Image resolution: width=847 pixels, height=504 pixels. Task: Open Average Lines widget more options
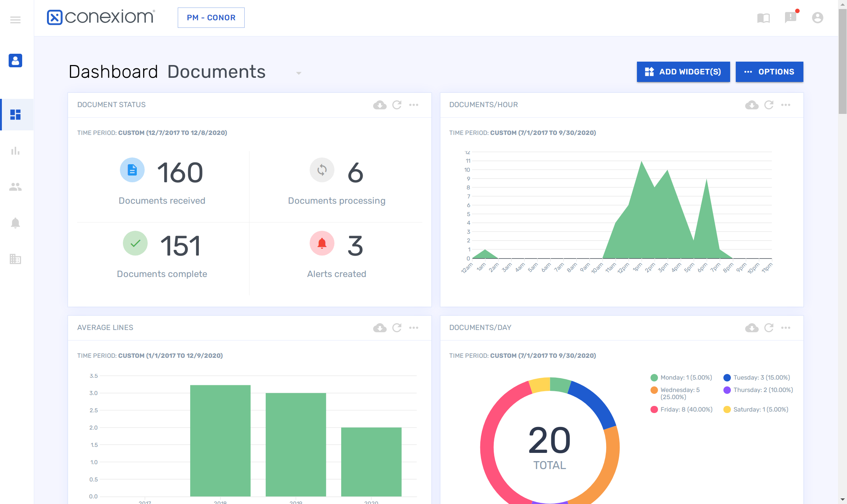(414, 328)
